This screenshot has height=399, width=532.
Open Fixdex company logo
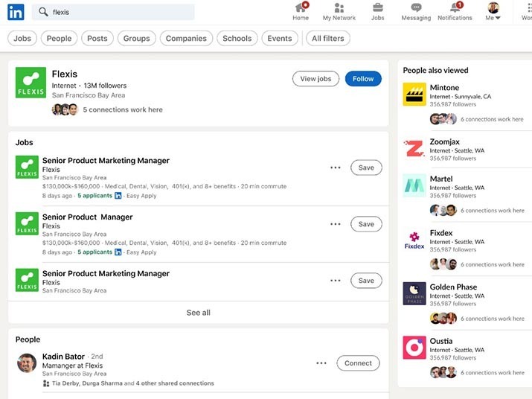(x=414, y=240)
